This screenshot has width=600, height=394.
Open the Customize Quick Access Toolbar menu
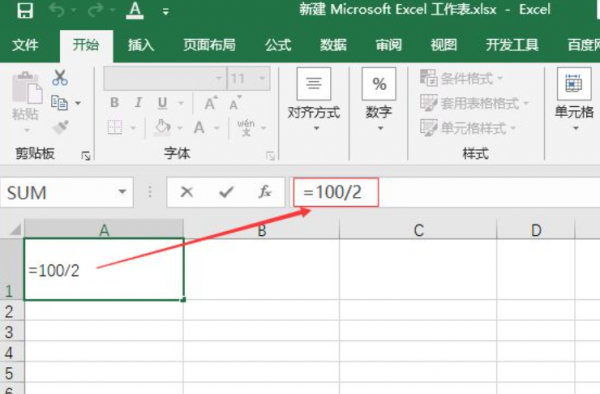(165, 12)
